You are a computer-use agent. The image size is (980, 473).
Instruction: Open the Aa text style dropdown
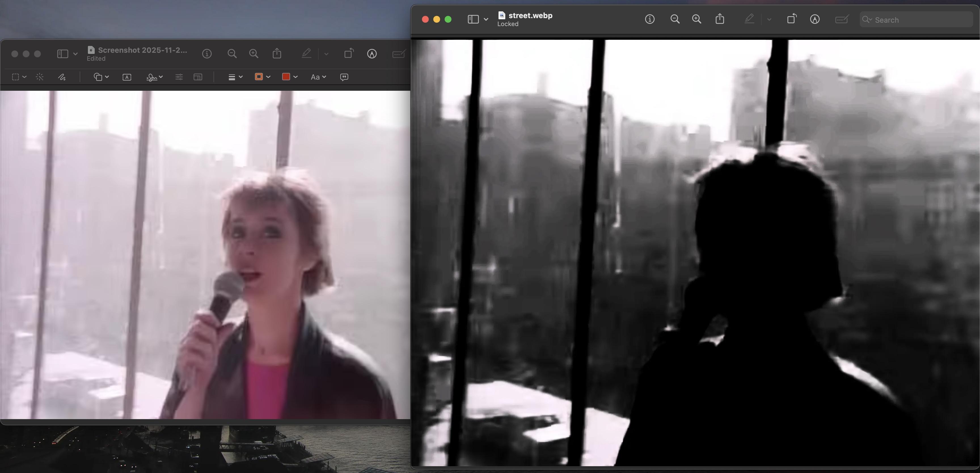[318, 77]
